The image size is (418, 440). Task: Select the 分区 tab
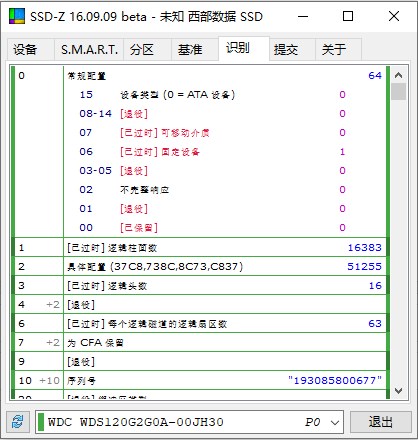click(x=142, y=50)
